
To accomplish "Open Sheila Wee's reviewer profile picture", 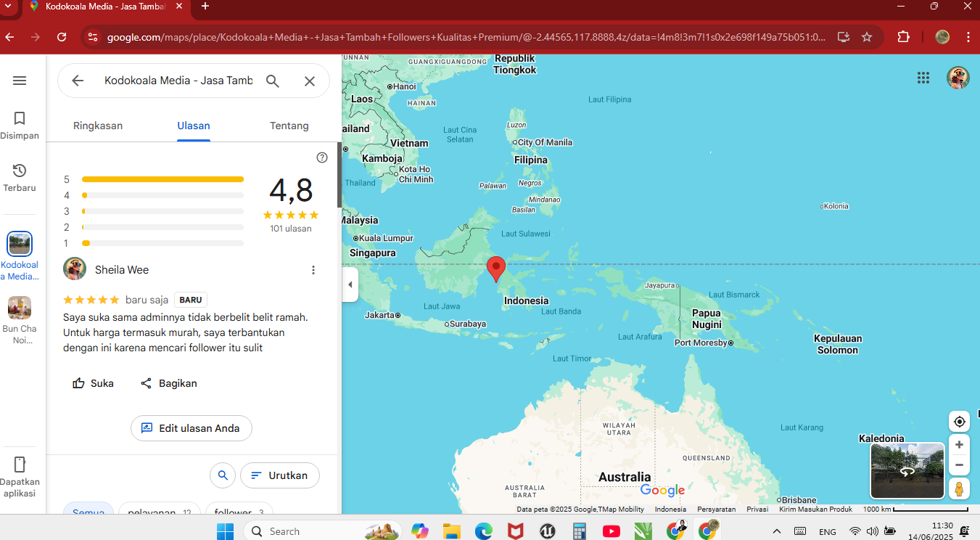I will (75, 269).
